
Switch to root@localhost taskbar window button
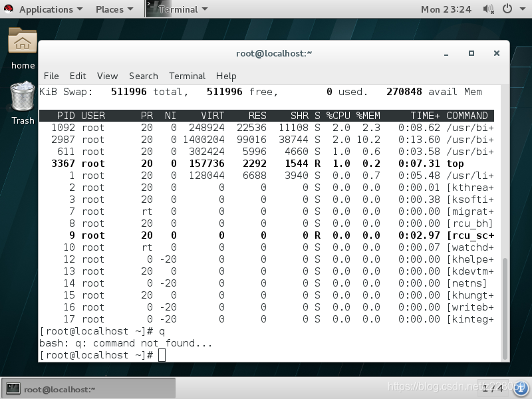[88, 388]
